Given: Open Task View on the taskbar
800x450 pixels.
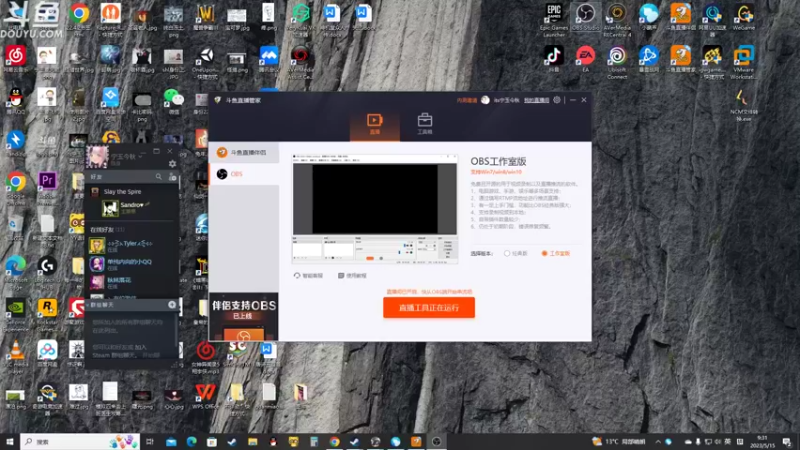Looking at the screenshot, I should pyautogui.click(x=149, y=441).
